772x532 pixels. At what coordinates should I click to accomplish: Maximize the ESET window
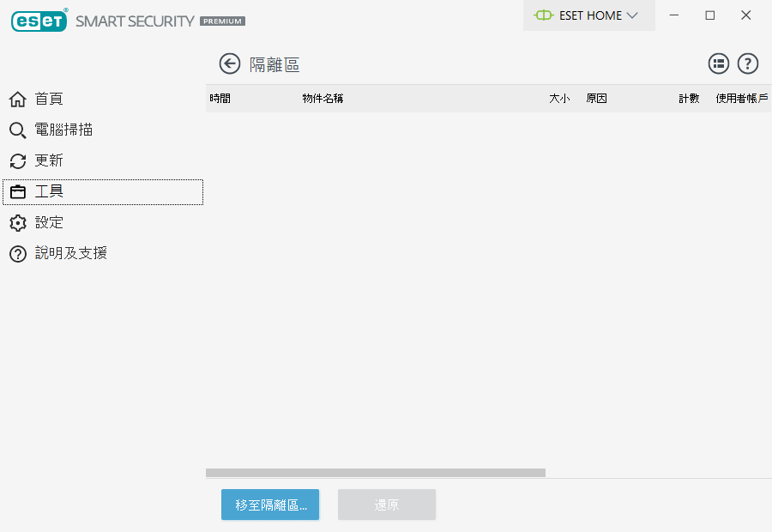(x=710, y=15)
